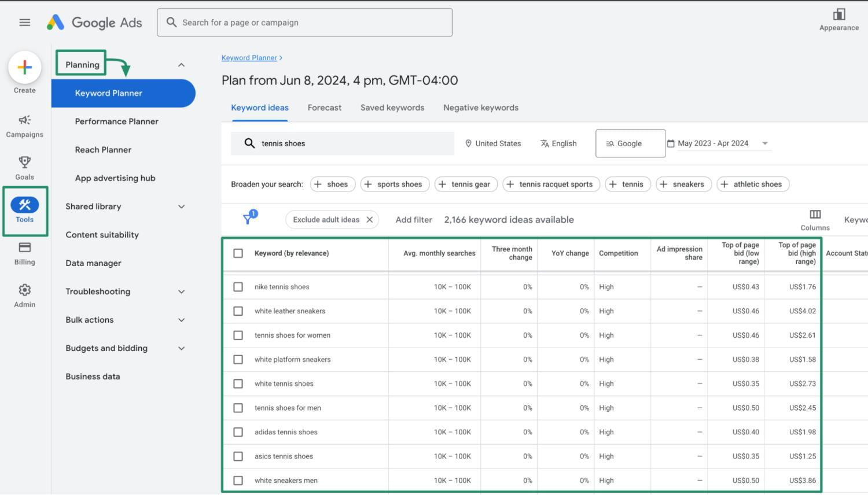Select Keyword Planner in sidebar
This screenshot has width=868, height=495.
[x=123, y=93]
